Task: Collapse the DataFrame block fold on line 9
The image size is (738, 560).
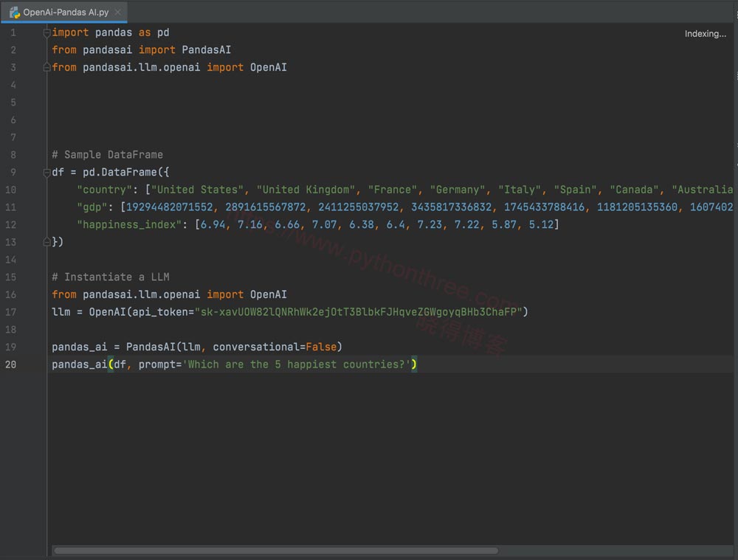Action: click(x=46, y=172)
